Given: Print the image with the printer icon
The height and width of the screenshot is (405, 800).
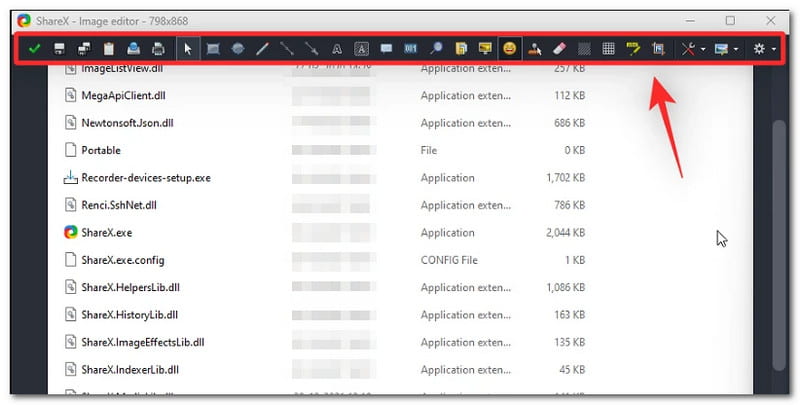Looking at the screenshot, I should [x=159, y=49].
